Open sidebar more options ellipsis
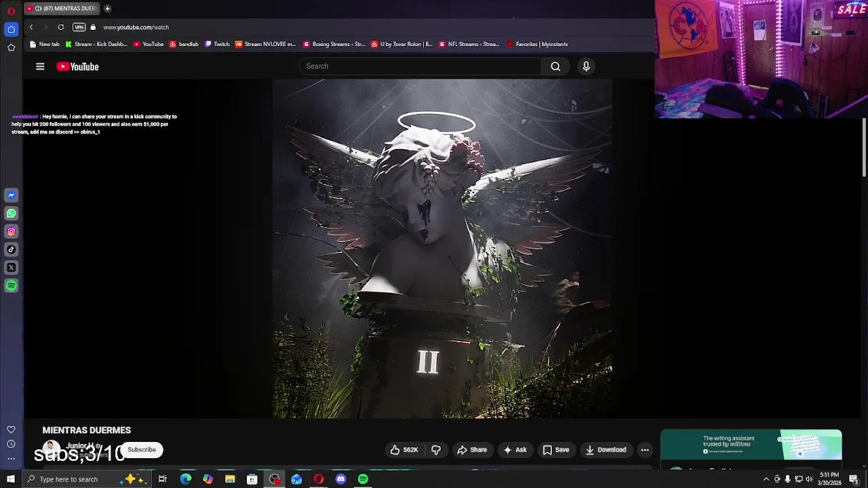 pos(11,459)
